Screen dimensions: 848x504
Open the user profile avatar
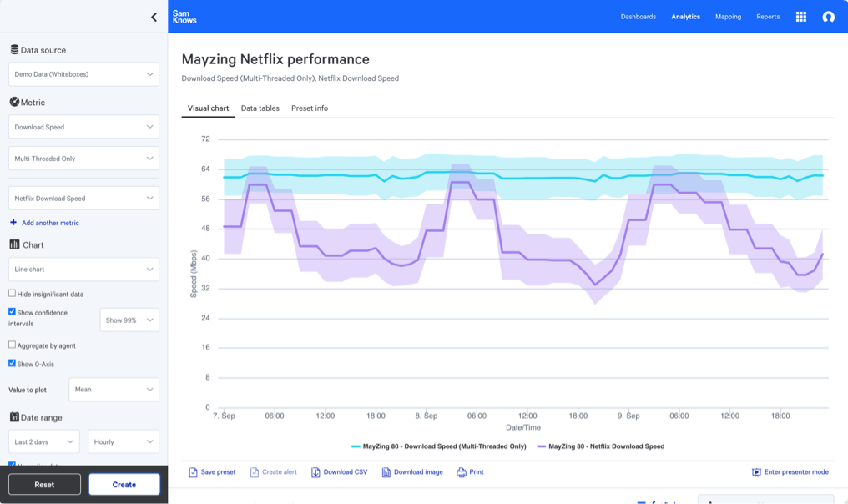(828, 17)
